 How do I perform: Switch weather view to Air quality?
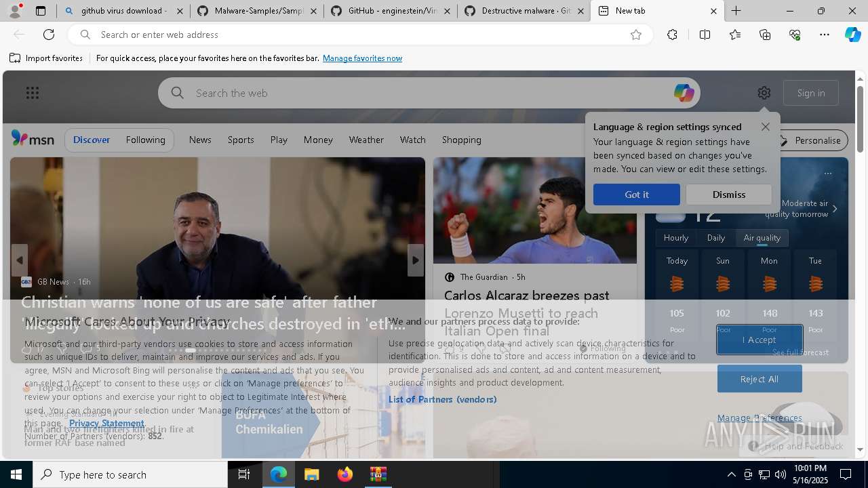(762, 238)
